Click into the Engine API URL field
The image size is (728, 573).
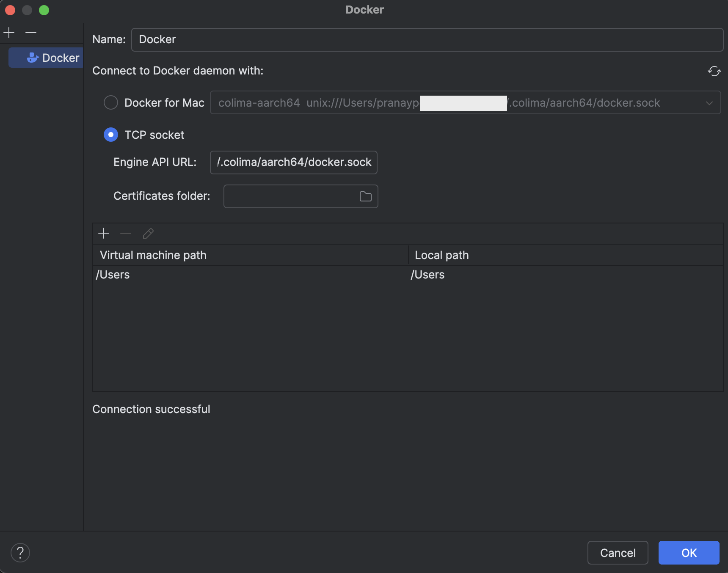[x=293, y=163]
